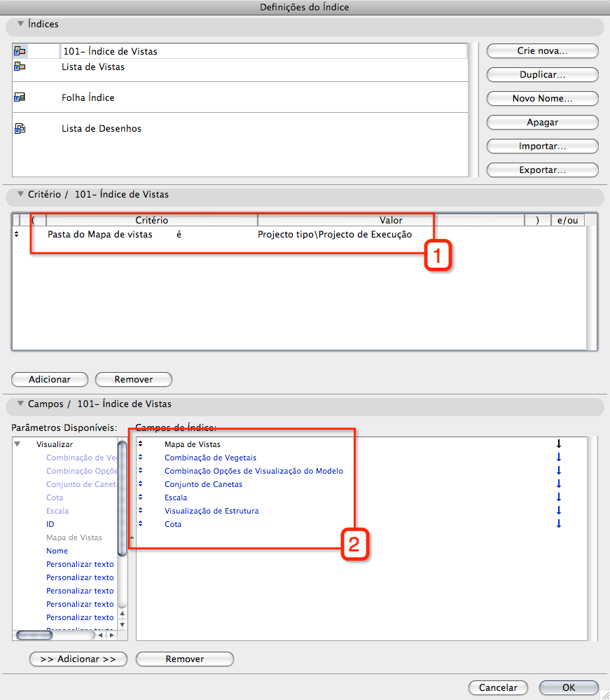Select Cota in the Campos de Índice list
Screen dimensions: 610x700
pyautogui.click(x=173, y=524)
